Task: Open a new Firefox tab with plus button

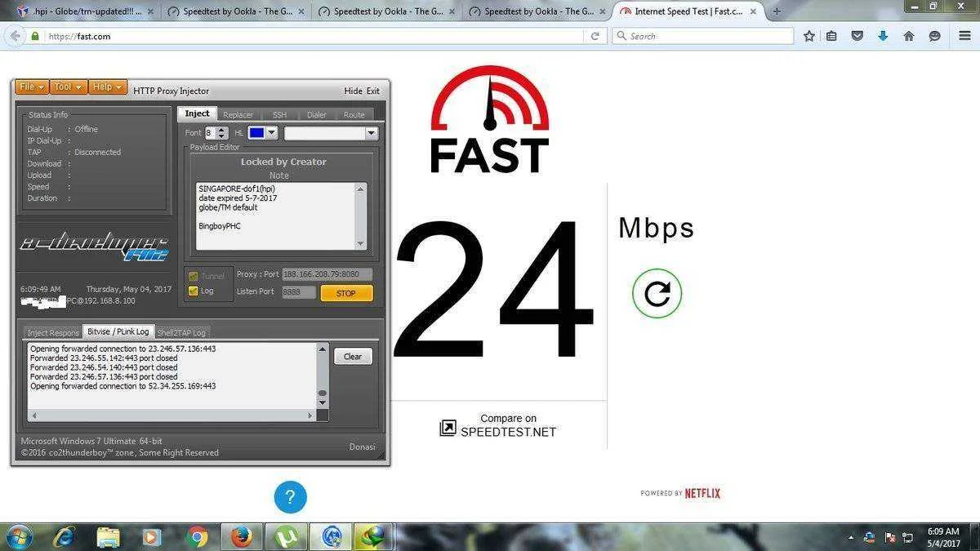Action: tap(776, 11)
